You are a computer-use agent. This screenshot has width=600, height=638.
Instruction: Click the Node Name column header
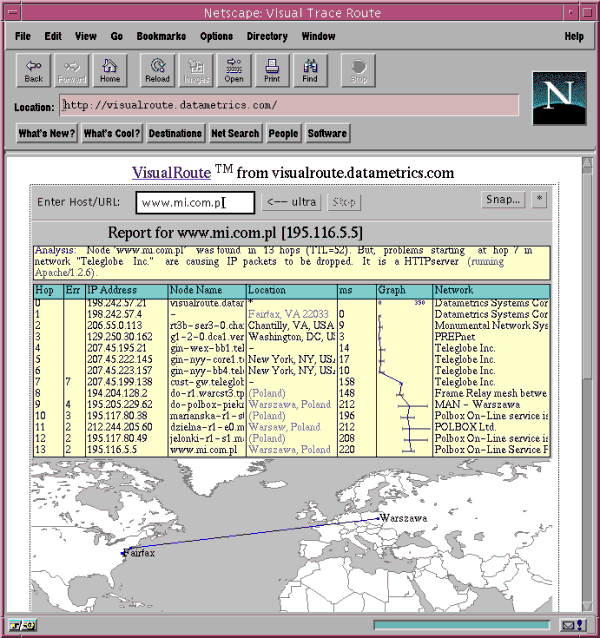coord(207,290)
